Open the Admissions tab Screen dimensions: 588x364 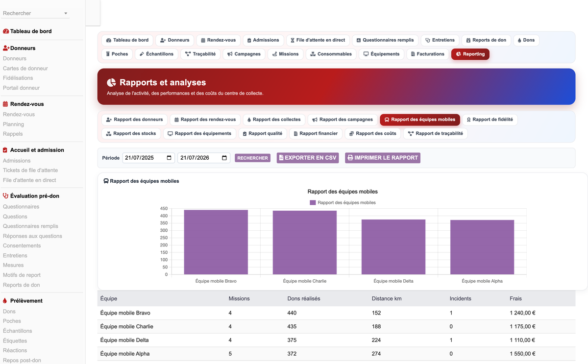263,40
